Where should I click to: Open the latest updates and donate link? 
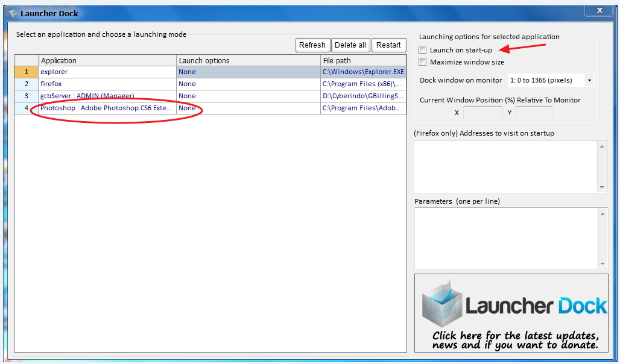click(x=511, y=339)
